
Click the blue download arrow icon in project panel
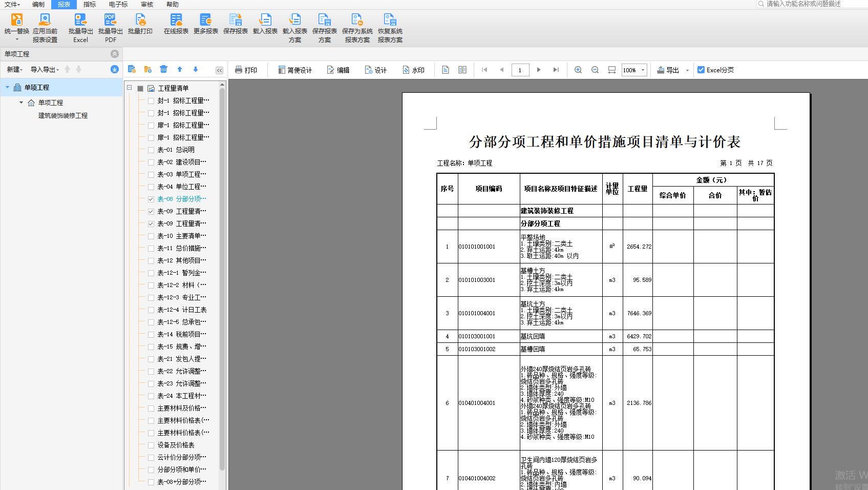[x=115, y=69]
